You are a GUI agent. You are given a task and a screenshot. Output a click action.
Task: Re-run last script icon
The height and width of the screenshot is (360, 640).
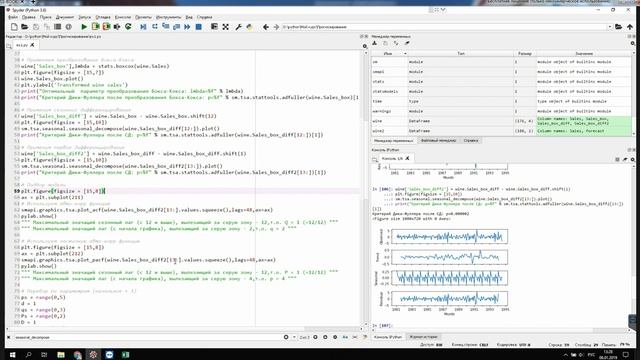[x=128, y=27]
